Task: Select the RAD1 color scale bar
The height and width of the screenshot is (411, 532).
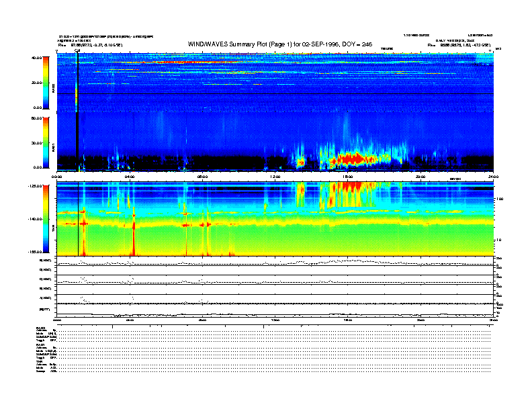Action: (46, 143)
